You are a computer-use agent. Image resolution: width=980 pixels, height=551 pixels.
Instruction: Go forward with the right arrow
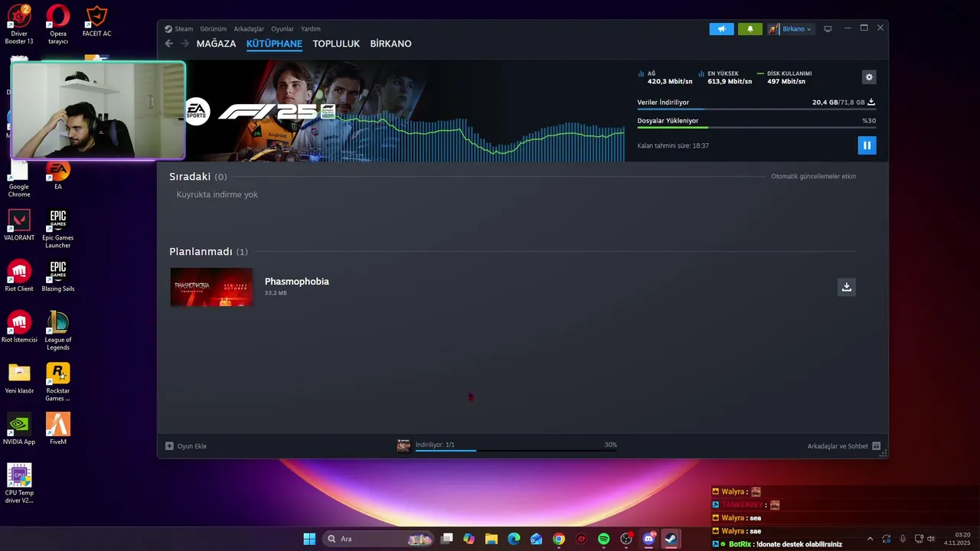[x=185, y=44]
